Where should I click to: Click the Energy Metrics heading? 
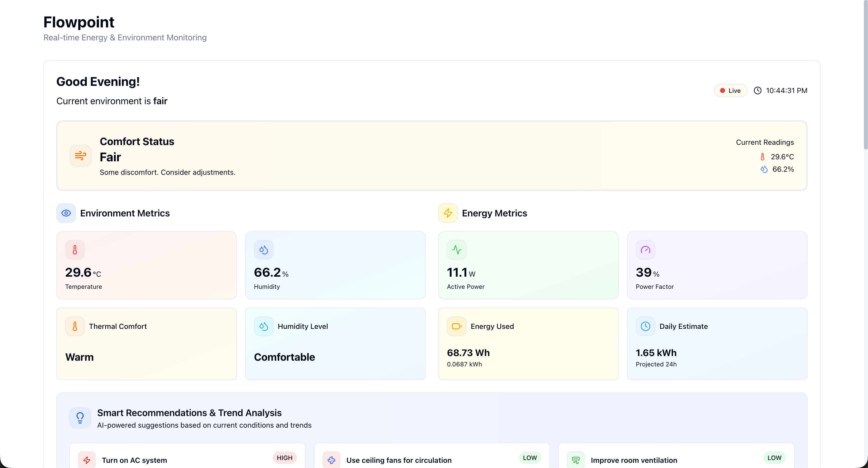coord(494,213)
